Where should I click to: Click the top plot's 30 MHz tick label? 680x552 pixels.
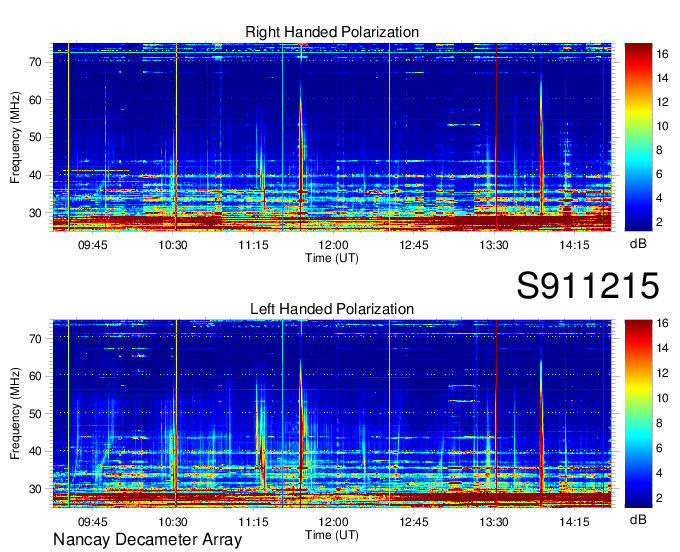(x=36, y=213)
